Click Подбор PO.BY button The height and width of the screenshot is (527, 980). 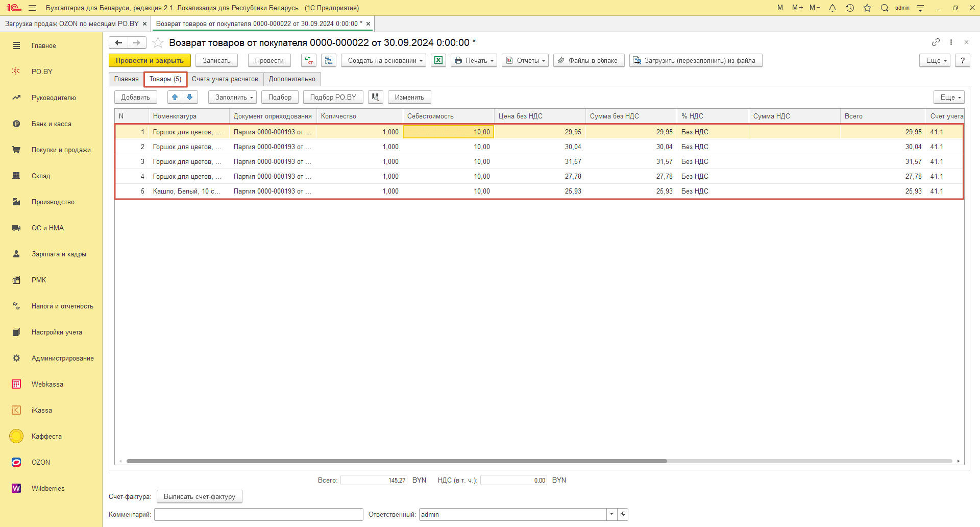tap(333, 97)
